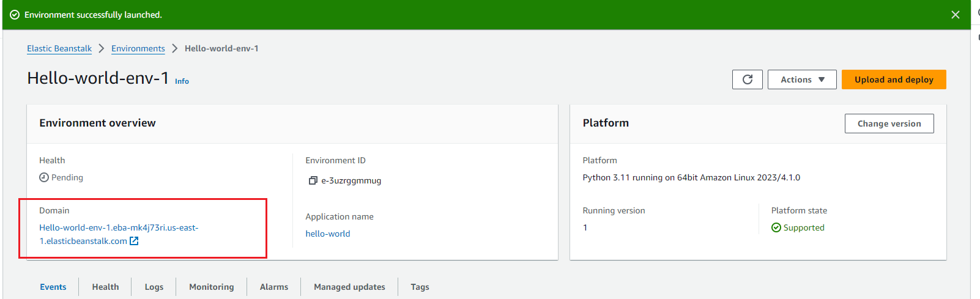The image size is (980, 299).
Task: Click the Supported checkmark status icon
Action: 776,227
